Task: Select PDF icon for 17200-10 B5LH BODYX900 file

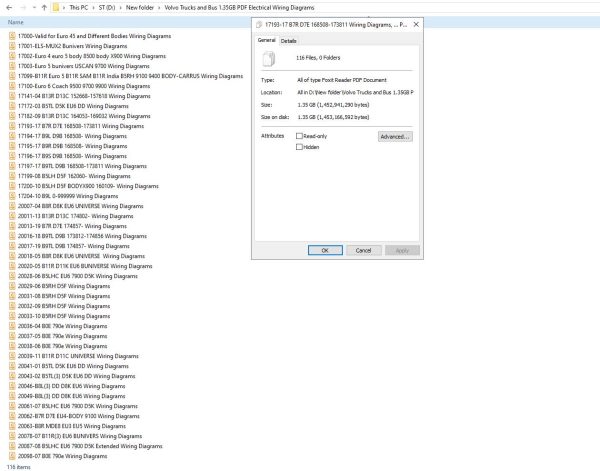Action: tap(12, 186)
